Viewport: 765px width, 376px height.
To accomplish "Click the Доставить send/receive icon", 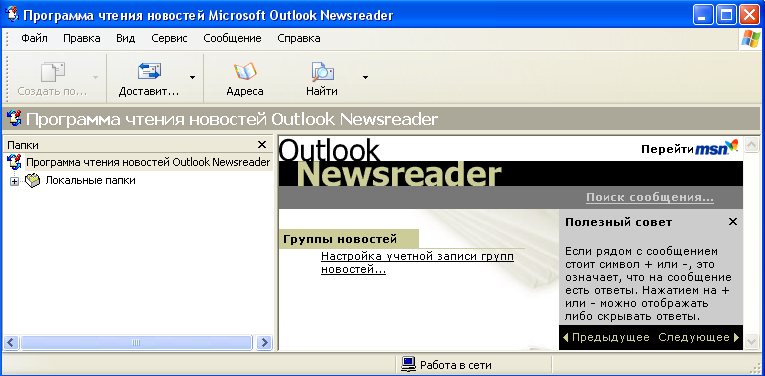I will point(149,72).
